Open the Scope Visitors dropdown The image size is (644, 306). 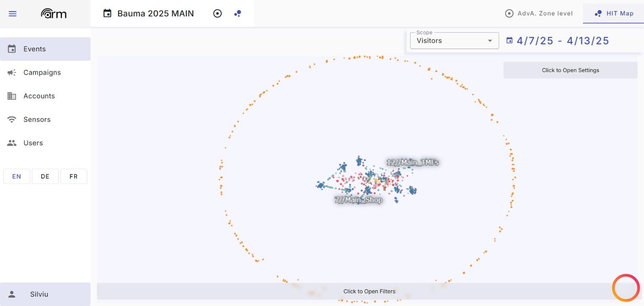tap(454, 41)
